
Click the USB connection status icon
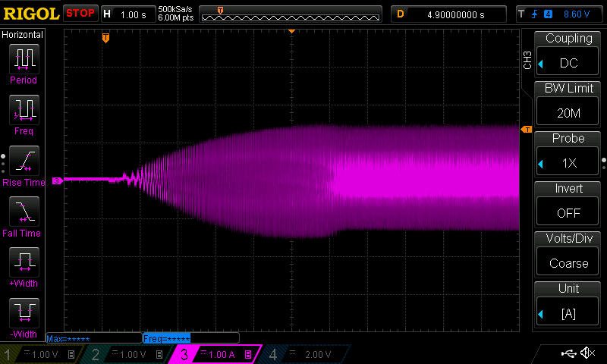point(568,353)
